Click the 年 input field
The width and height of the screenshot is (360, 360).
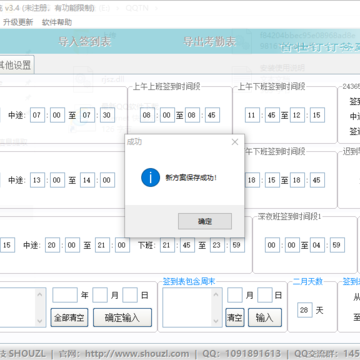tap(65, 295)
